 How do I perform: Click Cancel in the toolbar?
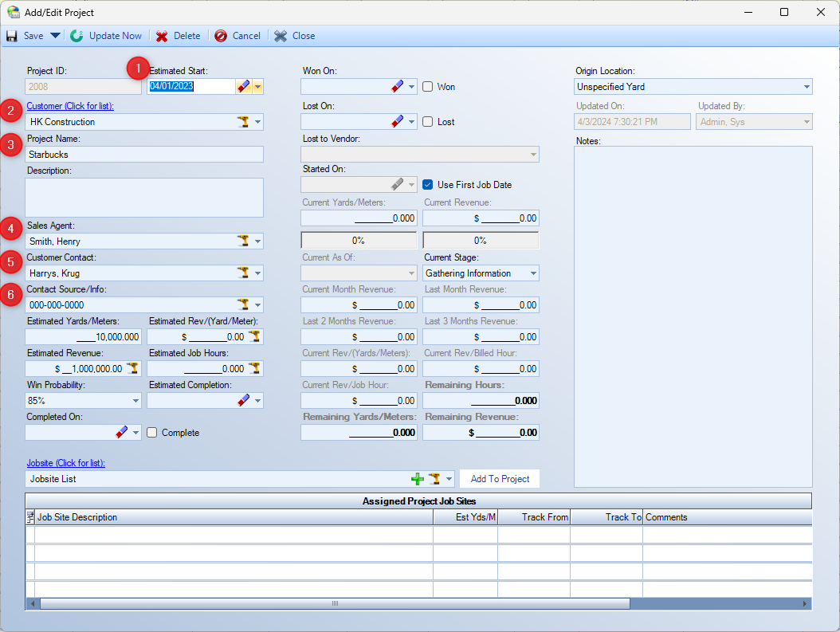point(246,36)
